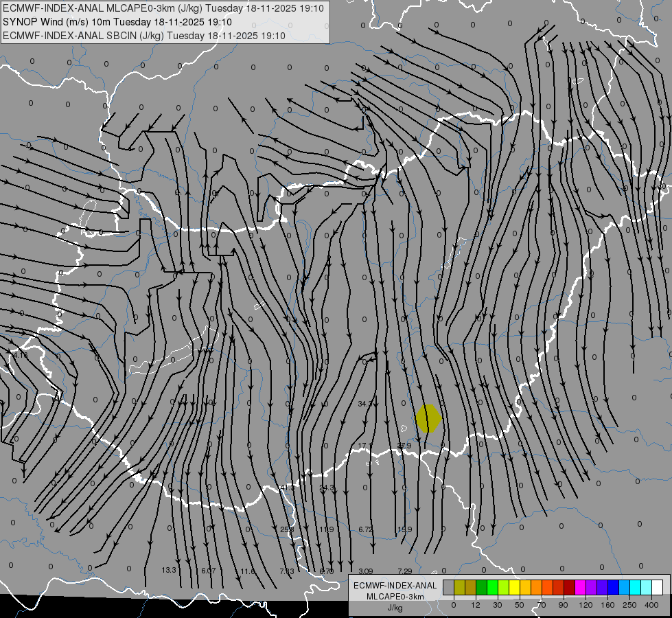Click the 4.16 value on the map

point(20,355)
